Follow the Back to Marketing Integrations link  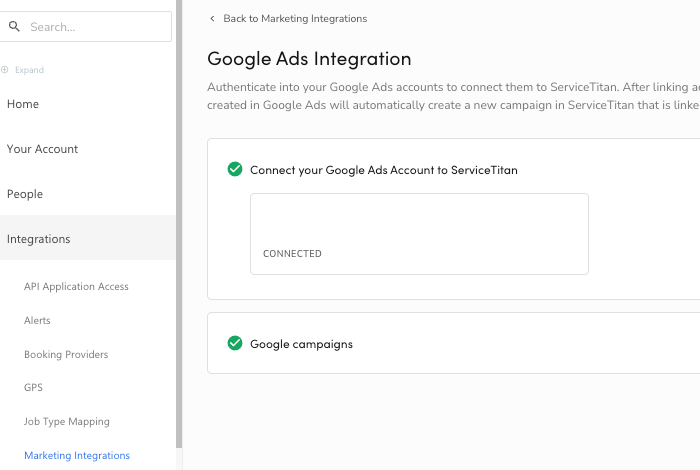click(x=295, y=19)
